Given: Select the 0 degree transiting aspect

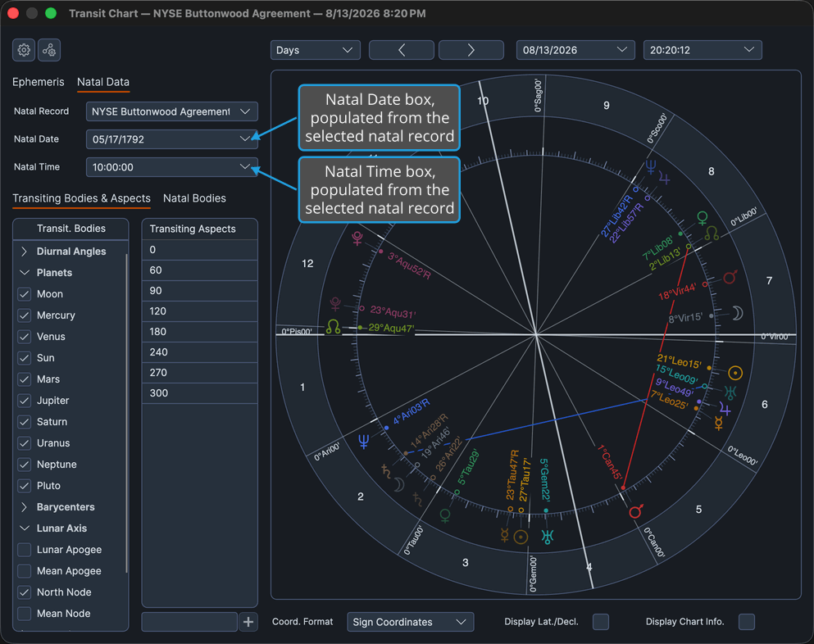Looking at the screenshot, I should pos(200,250).
